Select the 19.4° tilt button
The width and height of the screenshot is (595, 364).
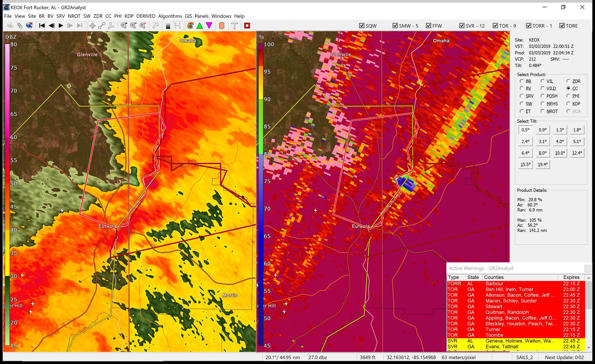(x=542, y=165)
